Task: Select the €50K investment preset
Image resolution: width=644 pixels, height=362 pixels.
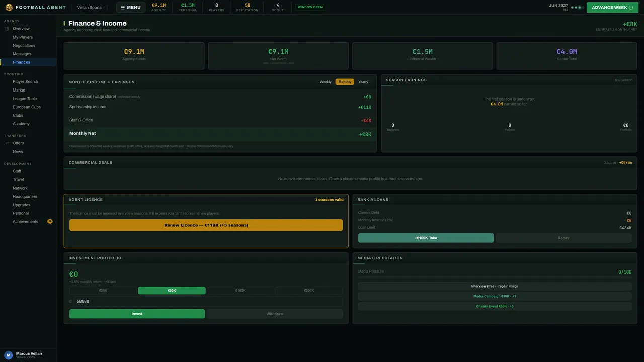Action: click(172, 291)
